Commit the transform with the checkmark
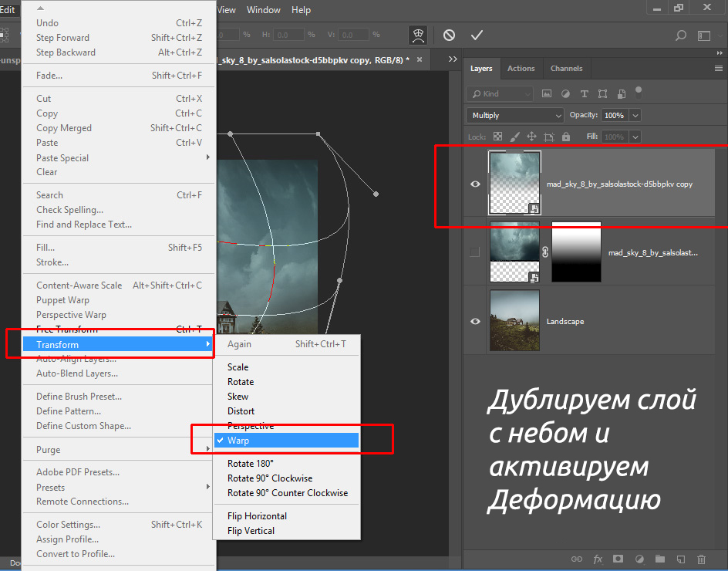This screenshot has height=571, width=728. 477,35
